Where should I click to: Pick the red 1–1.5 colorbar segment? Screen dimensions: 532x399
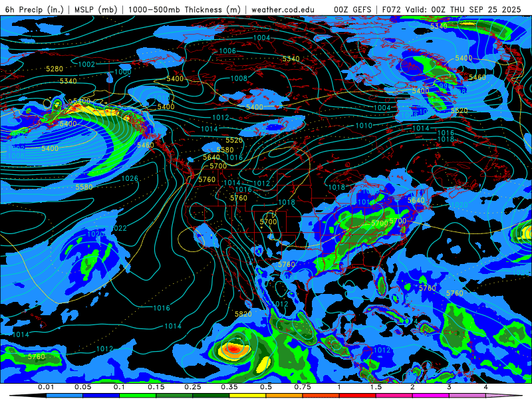click(358, 396)
